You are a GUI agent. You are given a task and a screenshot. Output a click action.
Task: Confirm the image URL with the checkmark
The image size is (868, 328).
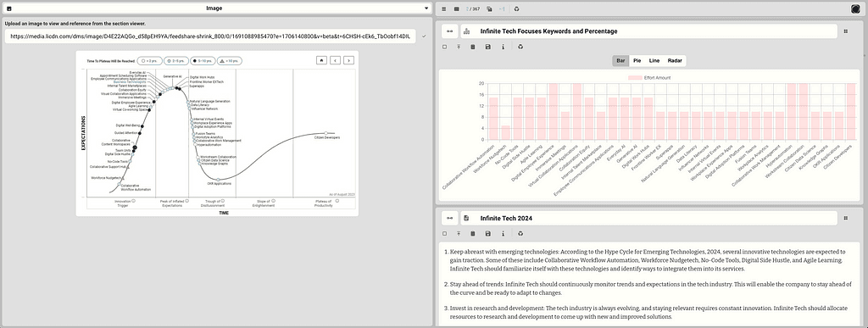(424, 36)
